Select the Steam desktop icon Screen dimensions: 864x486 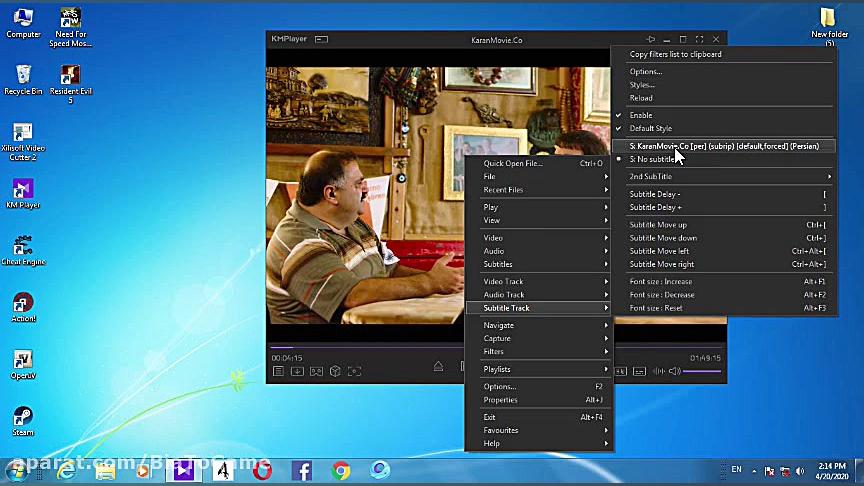[x=23, y=421]
